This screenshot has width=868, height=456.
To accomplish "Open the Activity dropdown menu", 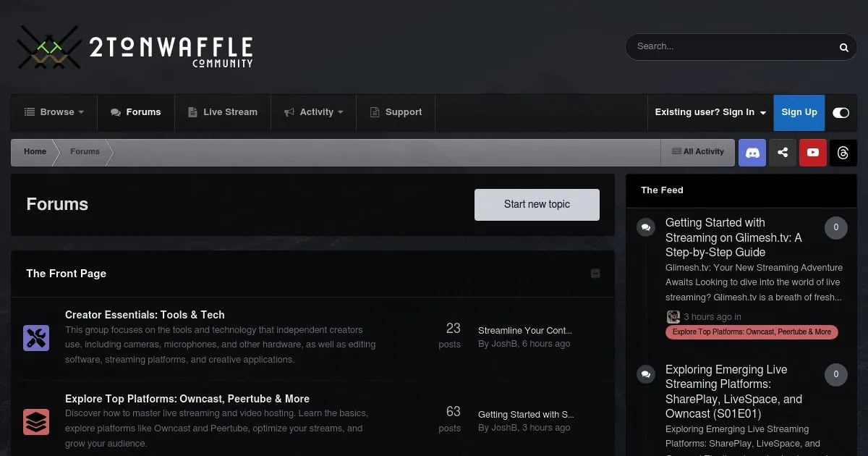I will 314,112.
